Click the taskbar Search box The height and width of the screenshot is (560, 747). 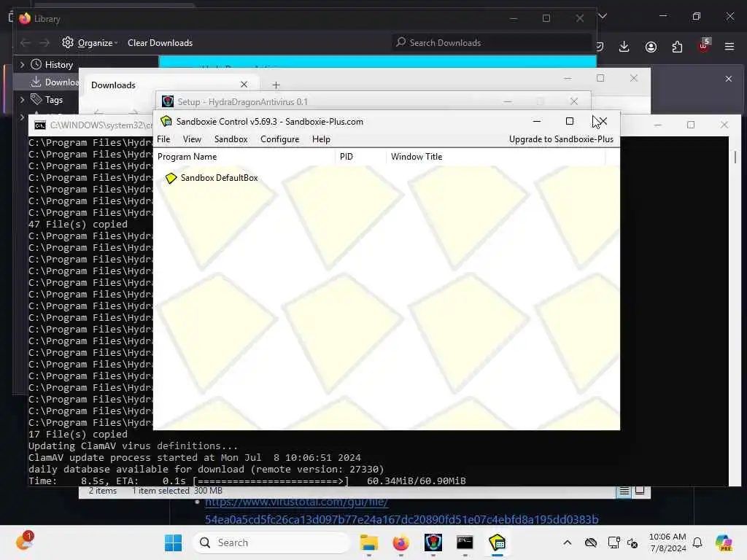pyautogui.click(x=271, y=542)
